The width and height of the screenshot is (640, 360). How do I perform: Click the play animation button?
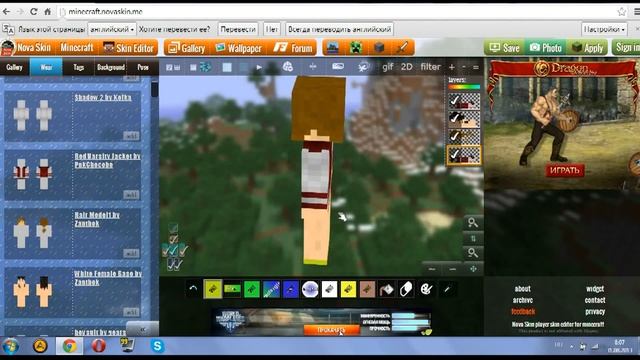tap(259, 67)
